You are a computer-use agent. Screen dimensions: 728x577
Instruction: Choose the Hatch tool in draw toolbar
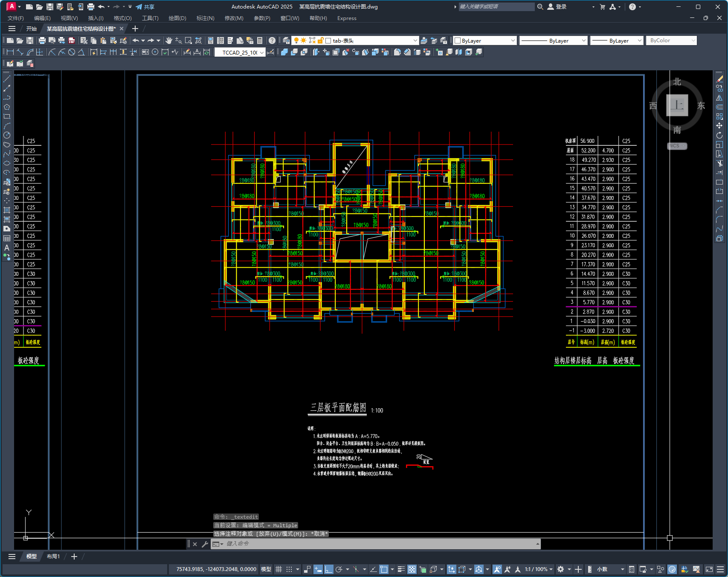7,210
